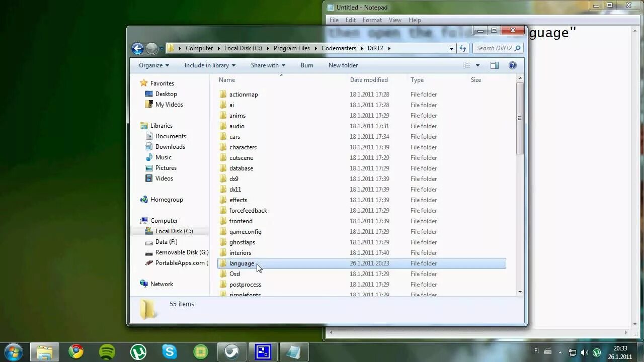This screenshot has width=644, height=362.
Task: Click the search magnifier icon in Search DiRT2
Action: tap(517, 48)
